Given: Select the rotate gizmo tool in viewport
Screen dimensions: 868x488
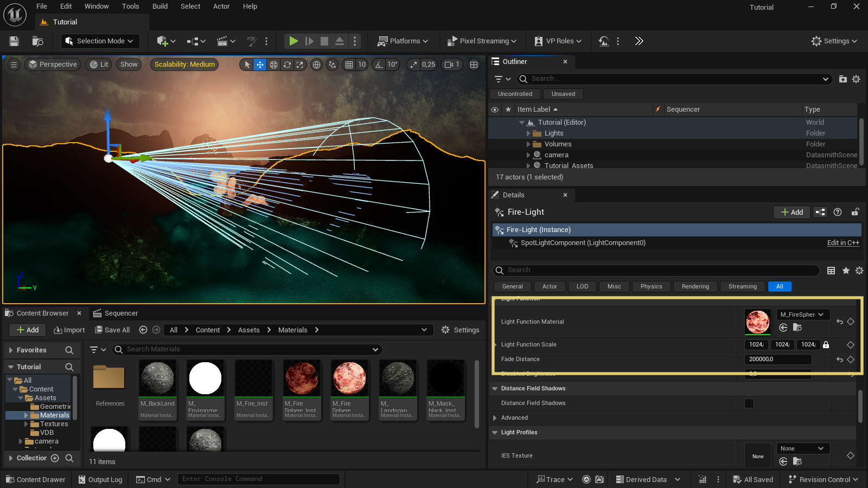Looking at the screenshot, I should [x=287, y=65].
